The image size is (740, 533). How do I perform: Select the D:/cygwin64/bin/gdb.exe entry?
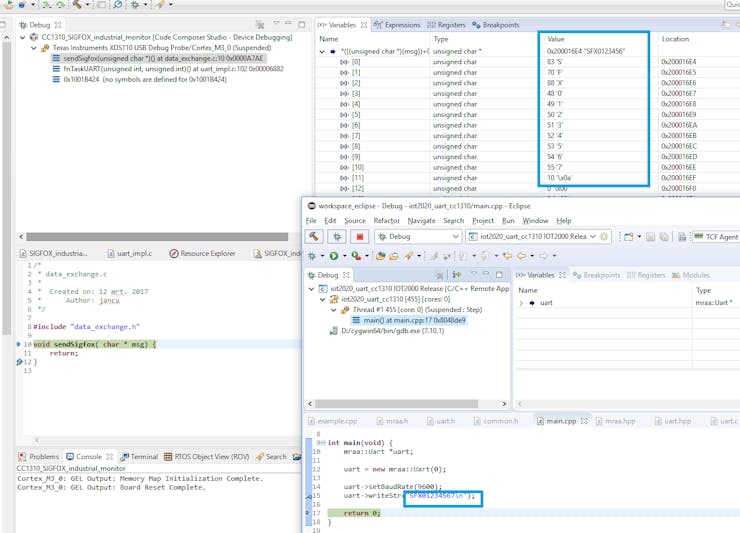(387, 331)
